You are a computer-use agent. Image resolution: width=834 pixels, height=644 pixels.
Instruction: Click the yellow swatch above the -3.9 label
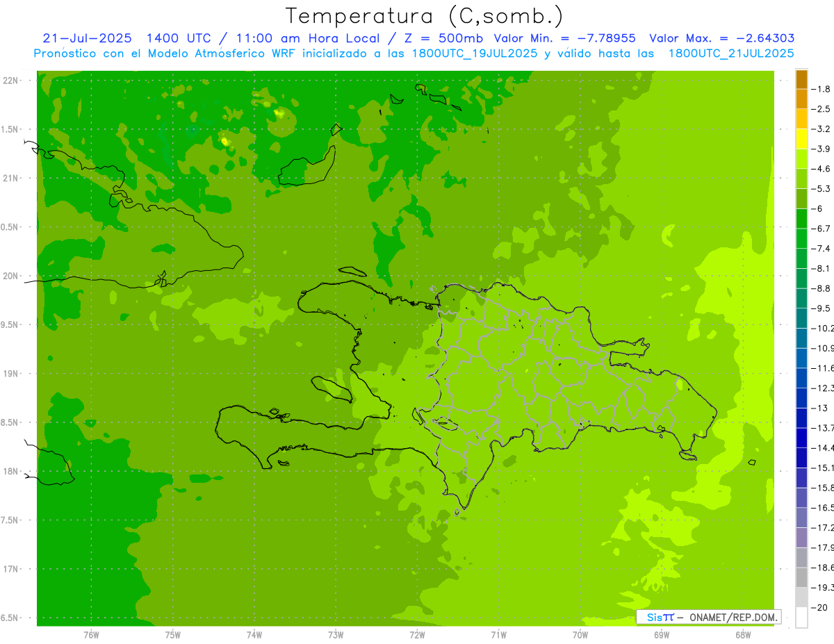801,139
